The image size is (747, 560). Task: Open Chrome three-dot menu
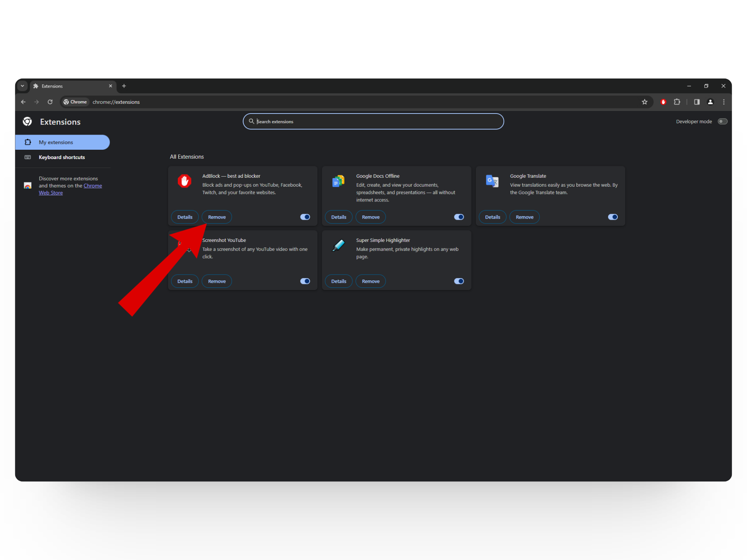tap(724, 102)
